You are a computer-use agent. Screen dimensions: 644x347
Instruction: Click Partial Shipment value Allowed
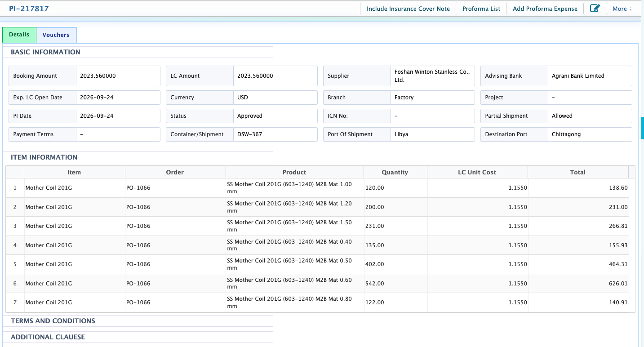coord(562,116)
